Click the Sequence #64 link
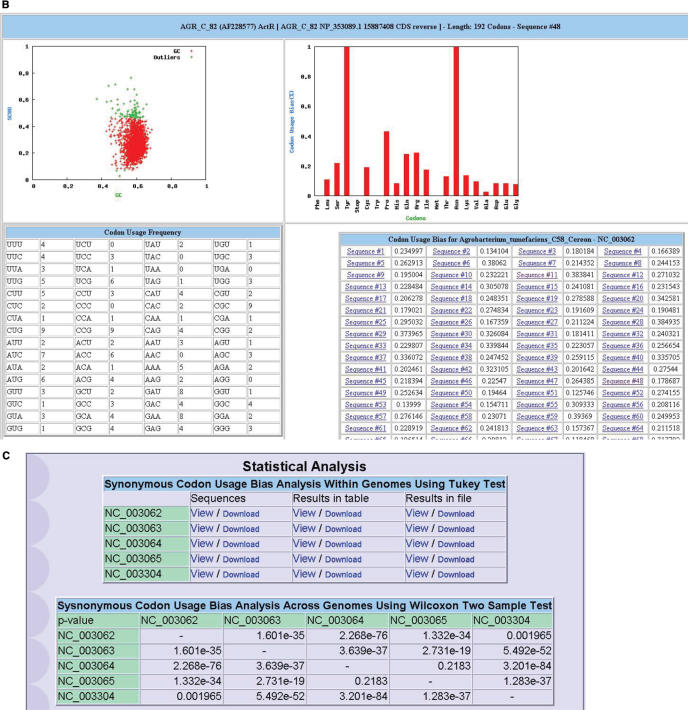This screenshot has height=710, width=688. 623,428
